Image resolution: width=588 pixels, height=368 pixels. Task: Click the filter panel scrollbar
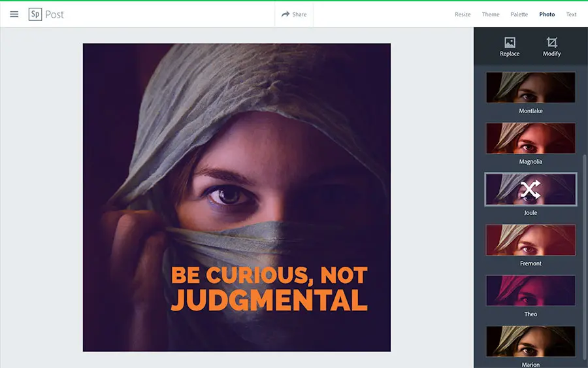[x=584, y=259]
